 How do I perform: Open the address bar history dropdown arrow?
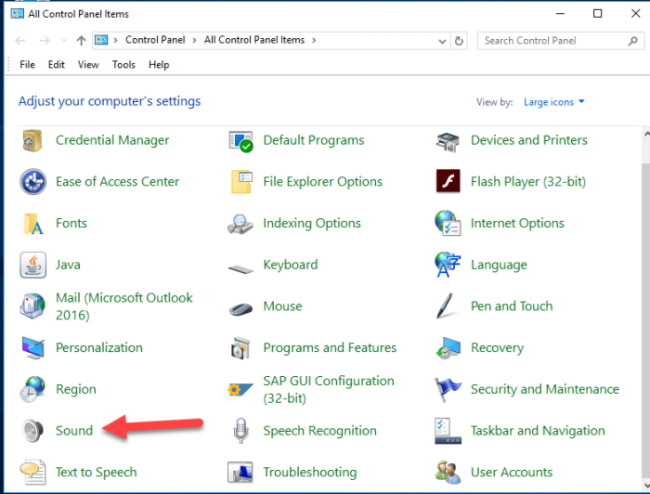441,41
